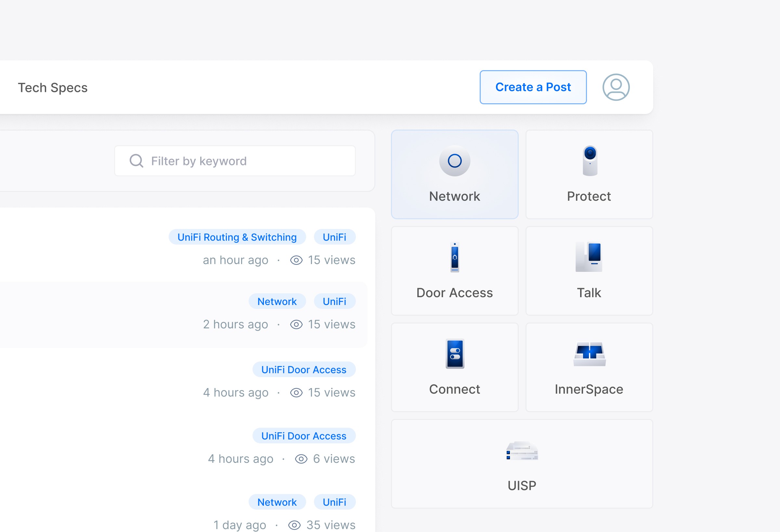This screenshot has width=780, height=532.
Task: Click the Network tag on the second post
Action: 277,301
